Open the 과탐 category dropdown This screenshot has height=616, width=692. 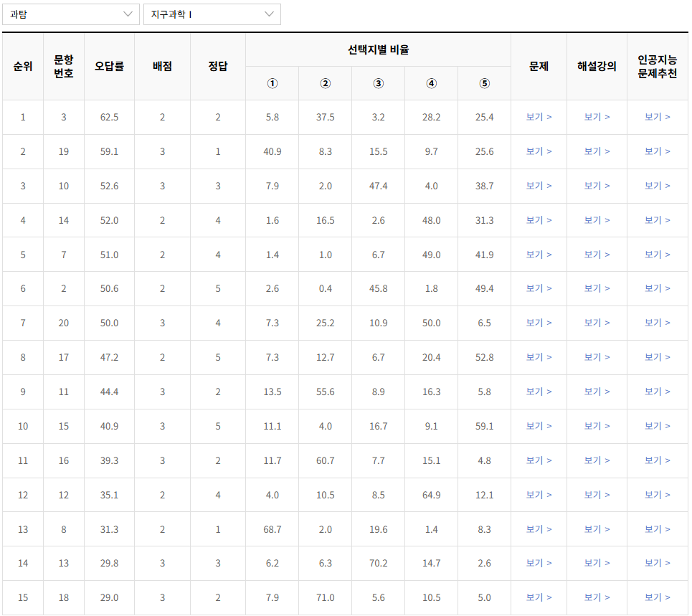point(70,14)
